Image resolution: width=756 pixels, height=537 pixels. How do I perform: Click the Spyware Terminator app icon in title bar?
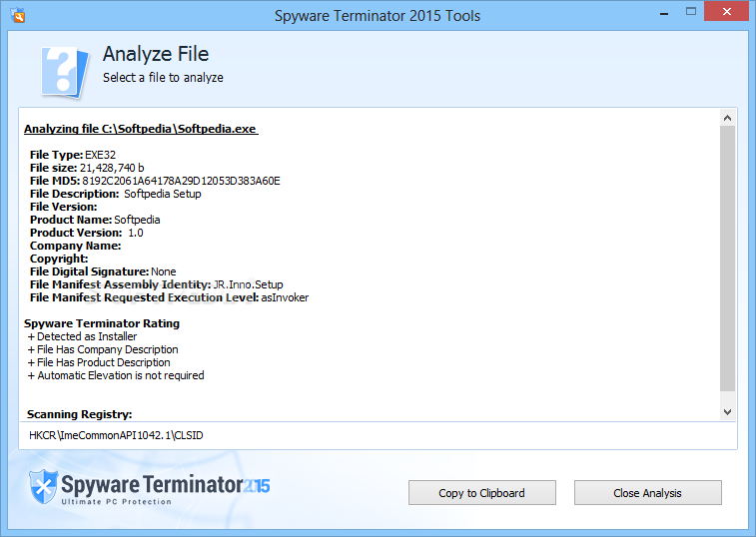click(18, 15)
